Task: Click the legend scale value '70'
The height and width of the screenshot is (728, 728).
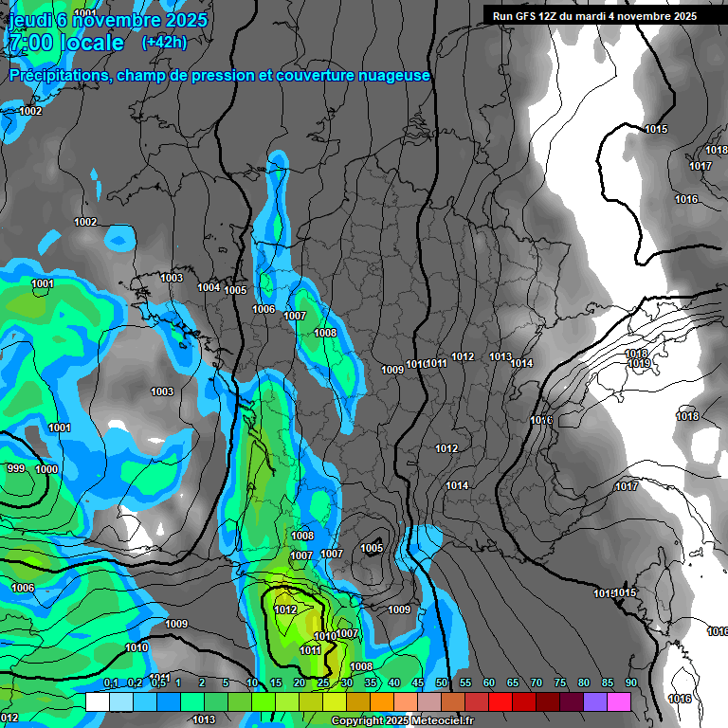Action: point(537,682)
